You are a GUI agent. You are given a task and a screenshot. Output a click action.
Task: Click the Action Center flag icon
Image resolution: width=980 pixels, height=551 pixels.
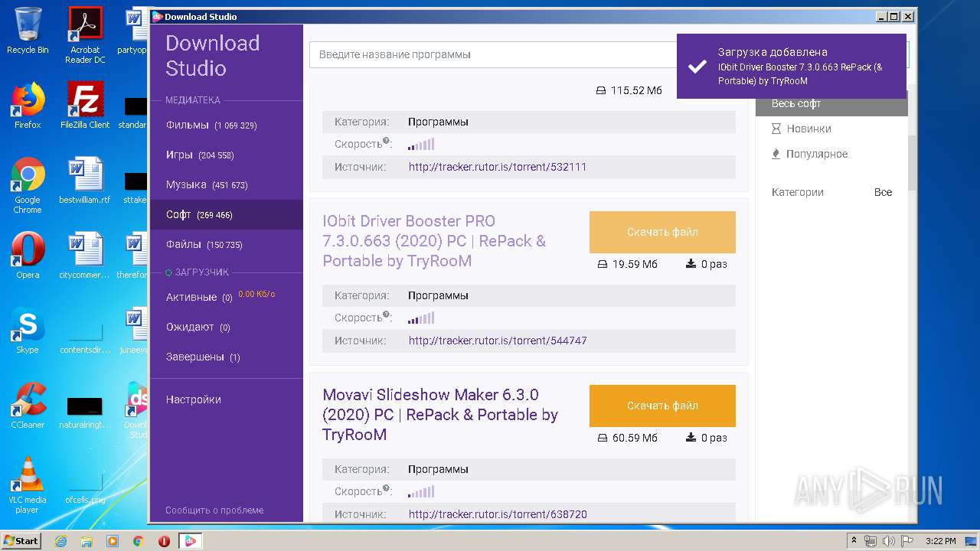(x=906, y=541)
